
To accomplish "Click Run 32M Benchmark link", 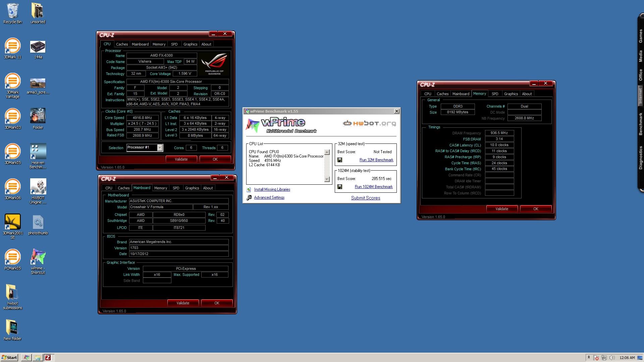I will (376, 160).
